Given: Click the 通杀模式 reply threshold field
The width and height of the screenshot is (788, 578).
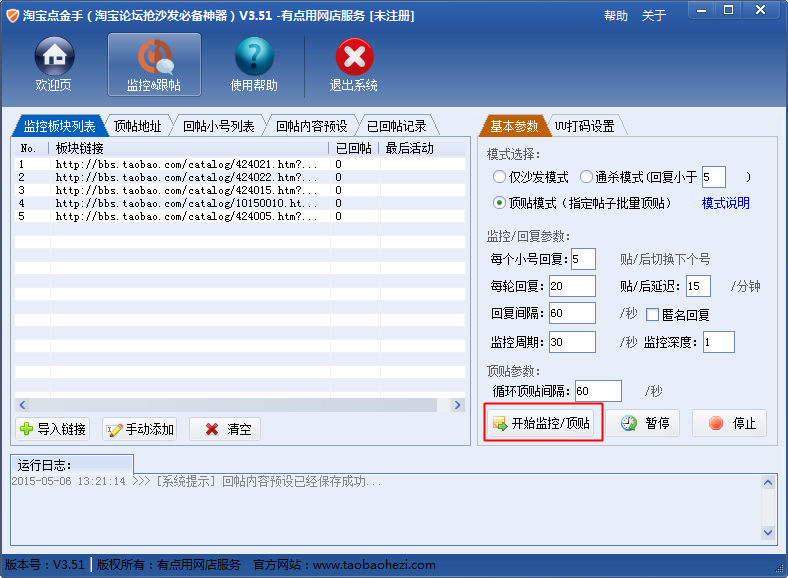Looking at the screenshot, I should [x=714, y=177].
